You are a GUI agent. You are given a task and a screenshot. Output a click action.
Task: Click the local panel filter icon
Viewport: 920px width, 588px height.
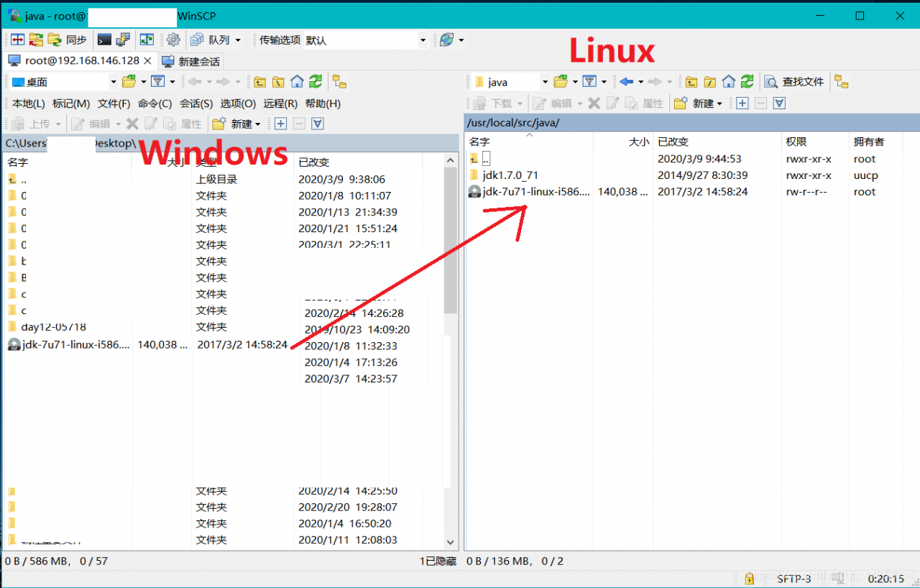click(158, 82)
